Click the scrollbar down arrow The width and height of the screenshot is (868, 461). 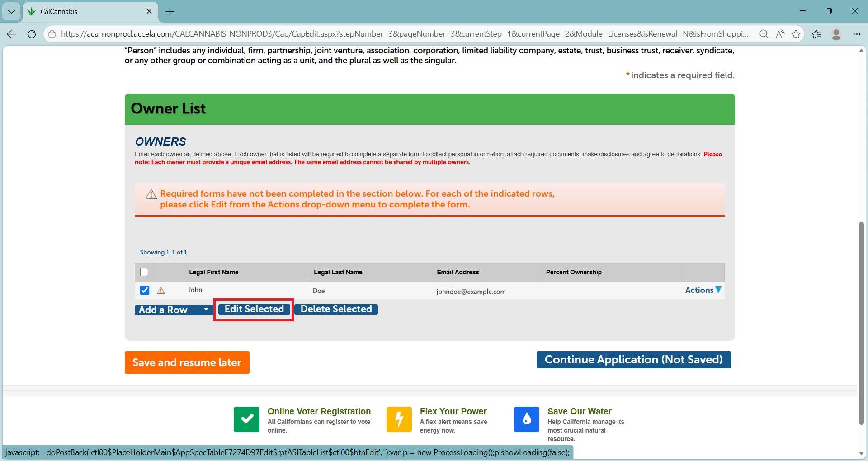point(861,453)
